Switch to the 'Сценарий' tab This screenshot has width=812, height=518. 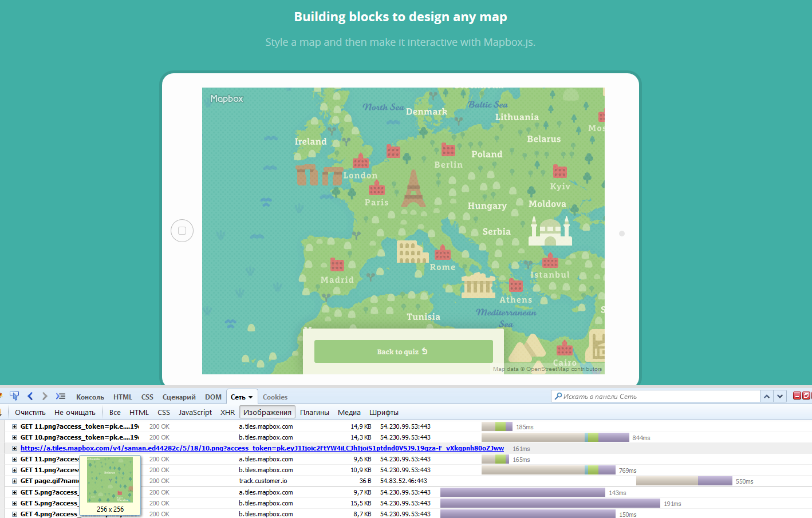(179, 397)
